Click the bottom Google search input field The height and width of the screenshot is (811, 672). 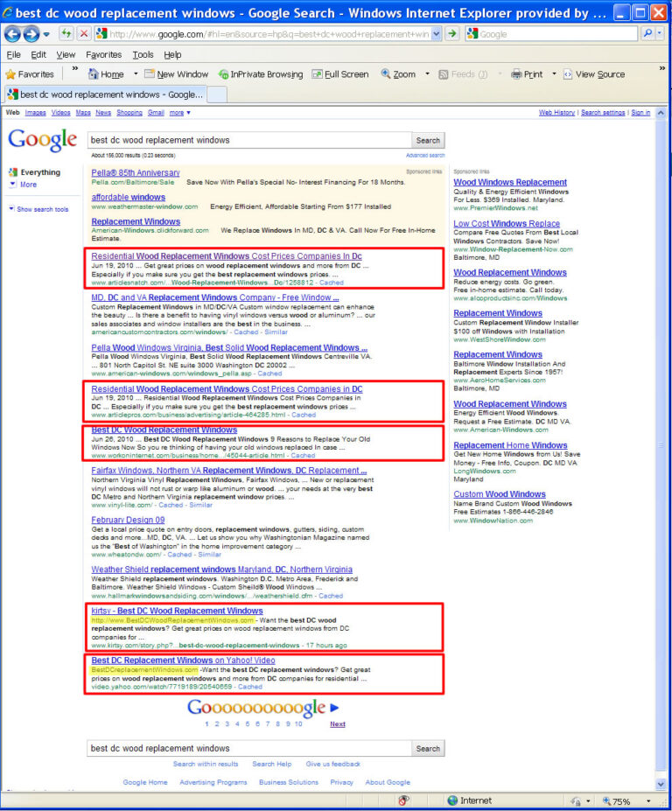[x=249, y=748]
